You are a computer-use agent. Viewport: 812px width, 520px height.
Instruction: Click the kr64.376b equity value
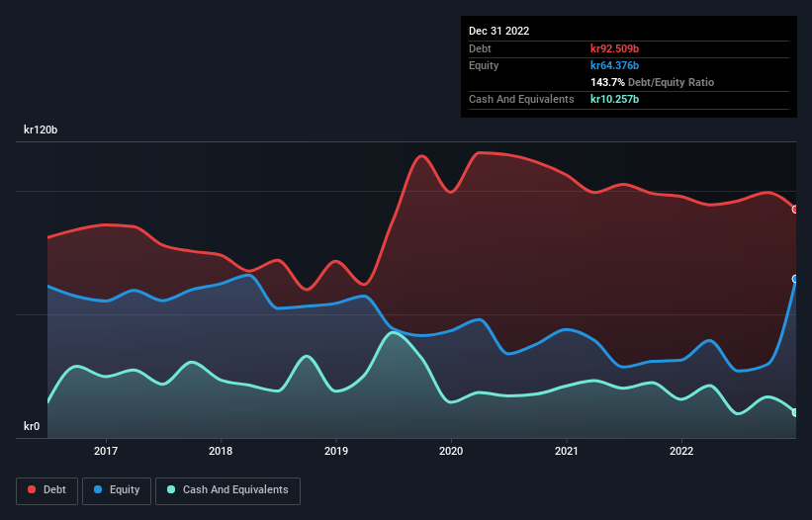[x=615, y=65]
